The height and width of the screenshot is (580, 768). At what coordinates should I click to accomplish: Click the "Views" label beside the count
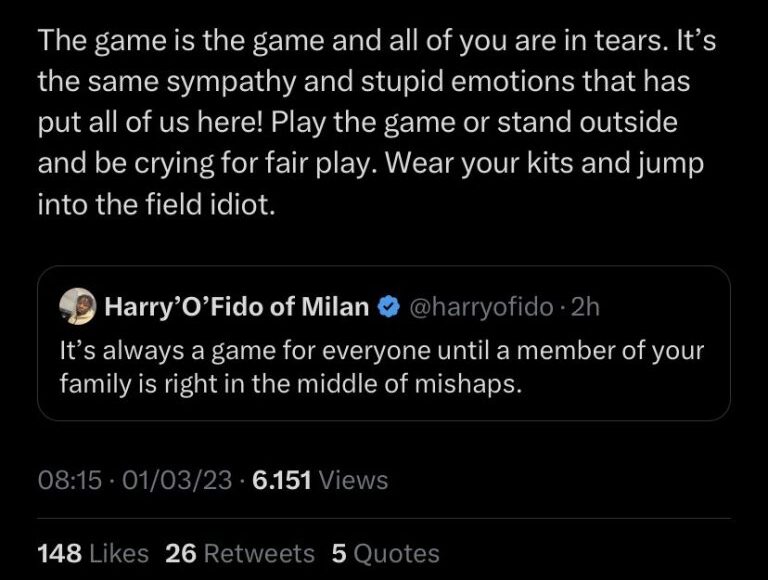354,480
